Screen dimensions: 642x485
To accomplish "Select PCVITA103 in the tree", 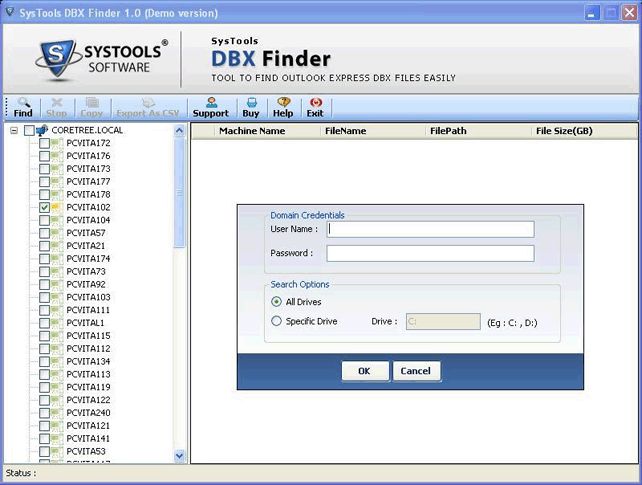I will pyautogui.click(x=88, y=298).
